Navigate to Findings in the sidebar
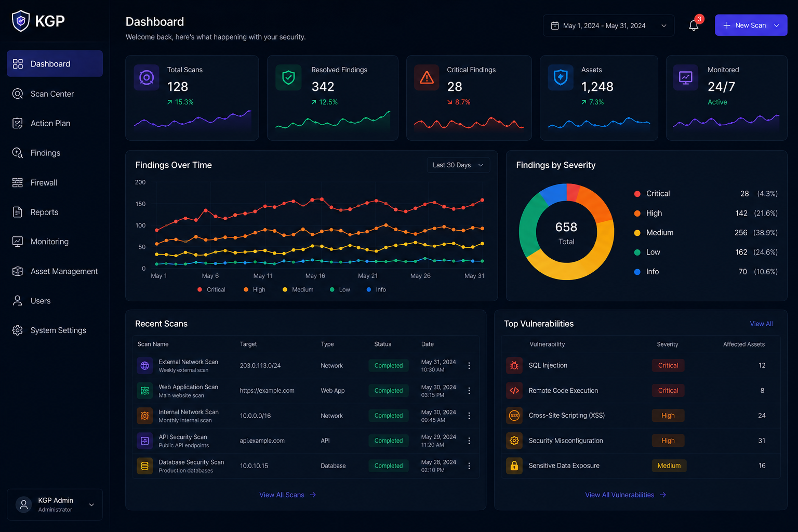Screen dimensions: 798x532 pos(55,153)
